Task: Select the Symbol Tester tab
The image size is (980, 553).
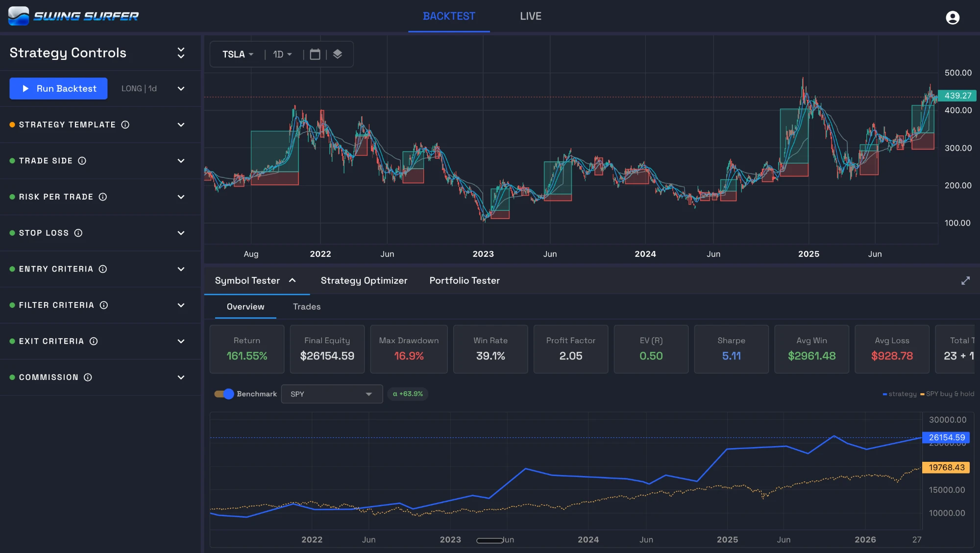Action: [x=256, y=280]
